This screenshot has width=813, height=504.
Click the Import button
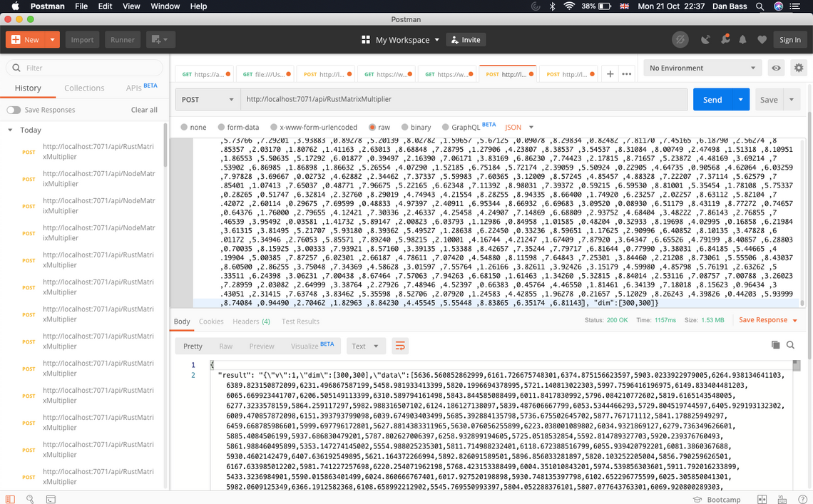[82, 39]
